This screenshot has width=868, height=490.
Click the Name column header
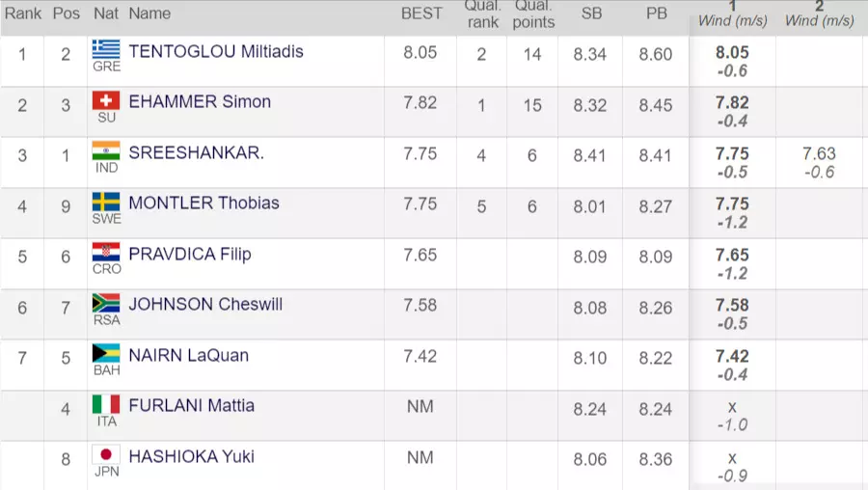tap(149, 14)
